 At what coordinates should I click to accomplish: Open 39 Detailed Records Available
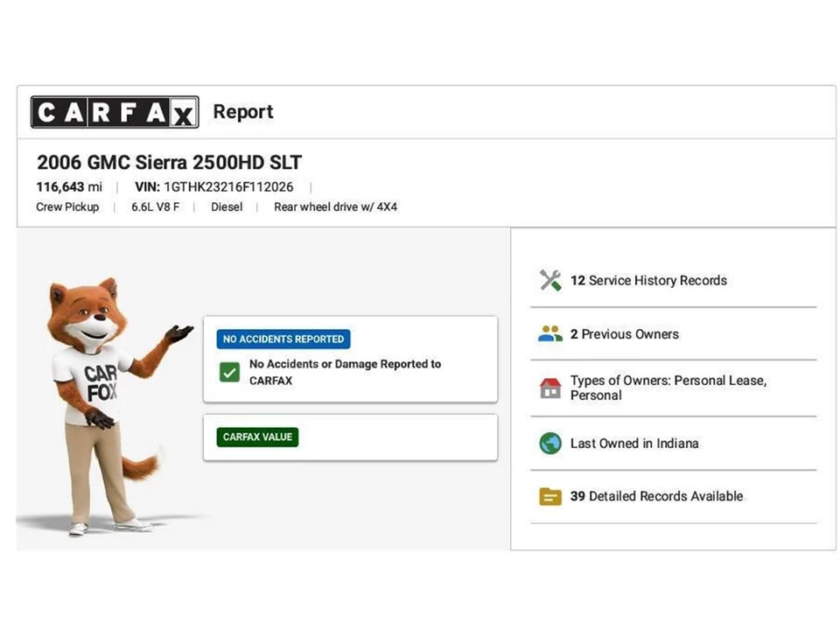(x=656, y=496)
